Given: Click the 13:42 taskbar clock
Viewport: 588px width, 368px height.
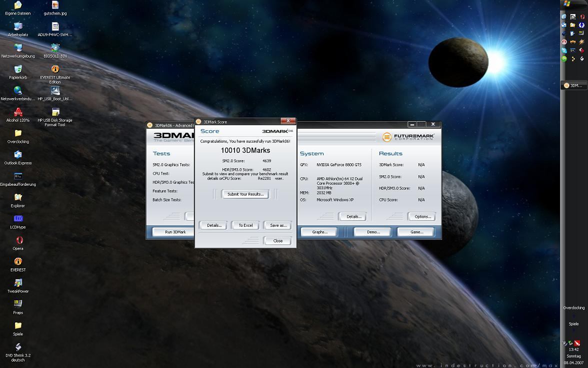Looking at the screenshot, I should click(x=574, y=349).
